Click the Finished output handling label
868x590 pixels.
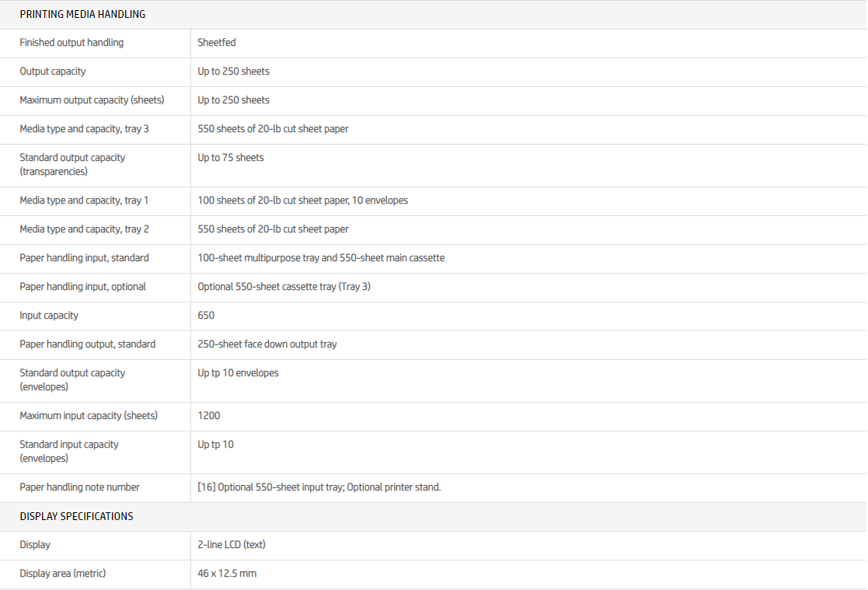[x=71, y=43]
